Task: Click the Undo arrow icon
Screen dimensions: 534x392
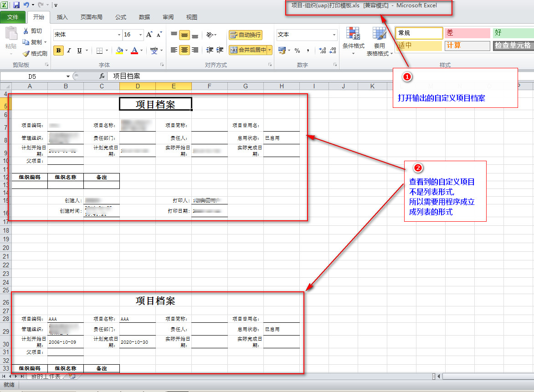Action: click(26, 5)
